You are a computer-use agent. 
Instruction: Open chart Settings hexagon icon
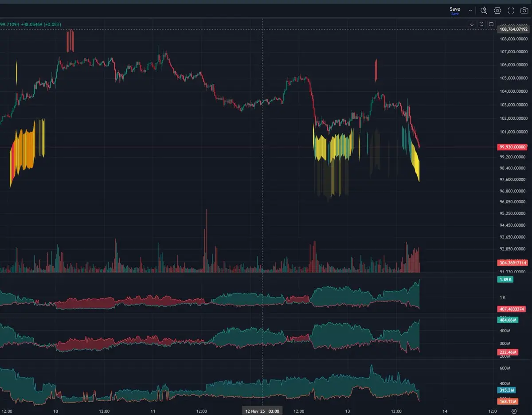coord(497,11)
